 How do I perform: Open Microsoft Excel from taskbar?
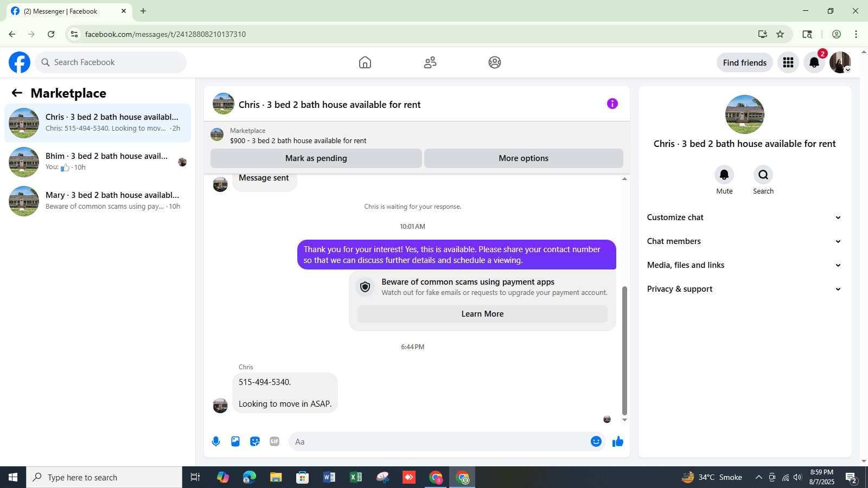tap(356, 477)
